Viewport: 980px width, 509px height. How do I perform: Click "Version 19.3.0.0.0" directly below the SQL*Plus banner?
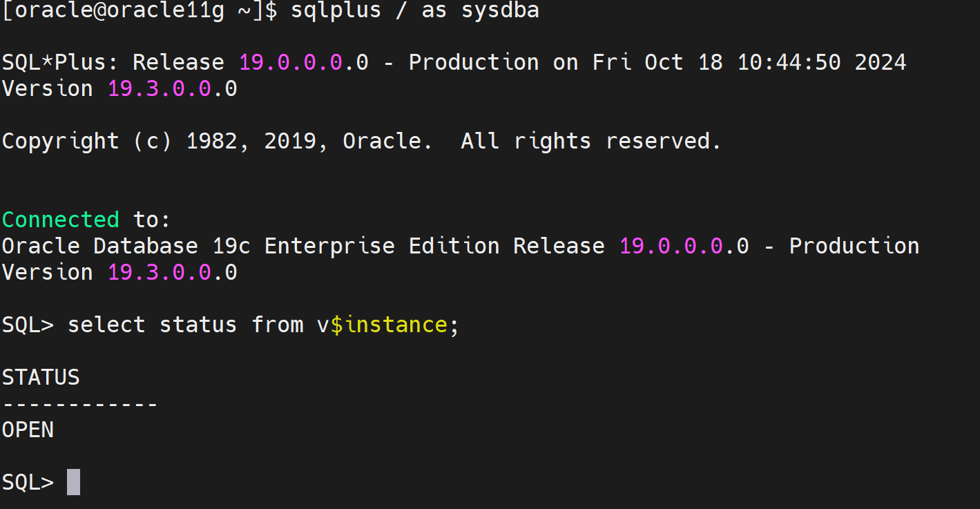click(x=119, y=88)
